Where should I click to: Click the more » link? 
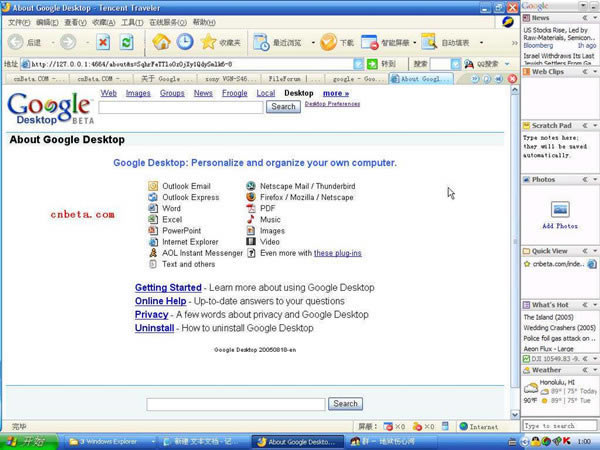coord(336,93)
